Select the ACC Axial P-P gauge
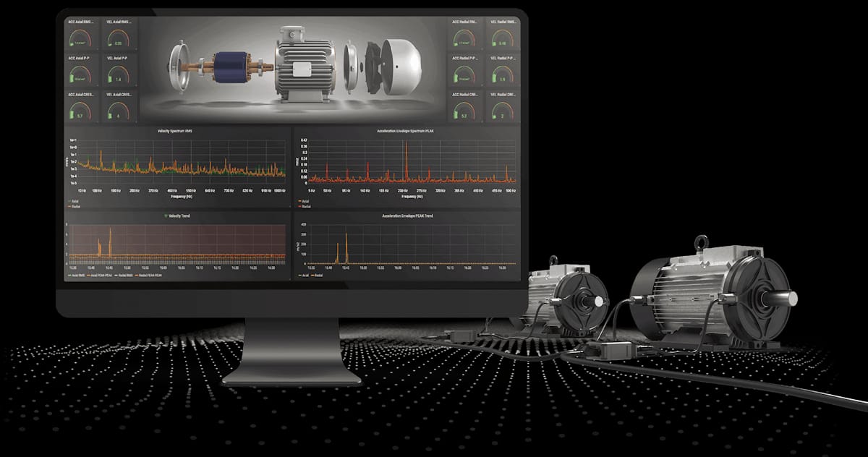 pos(81,72)
